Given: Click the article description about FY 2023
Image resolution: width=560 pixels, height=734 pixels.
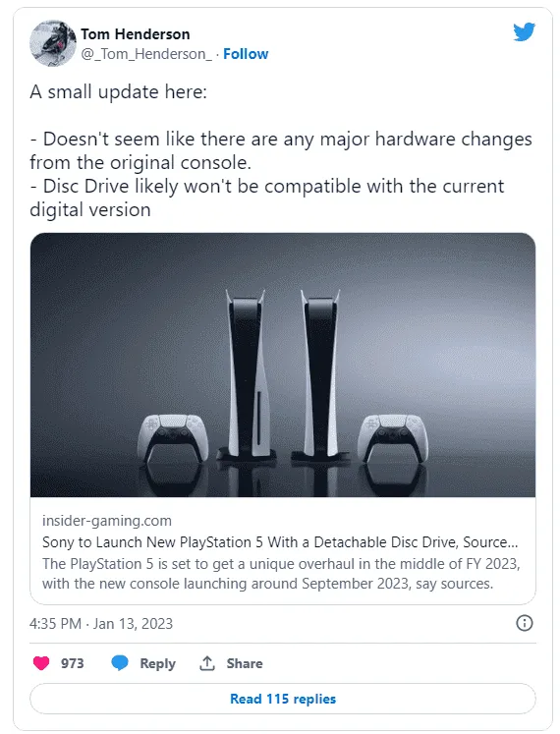Looking at the screenshot, I should [281, 574].
